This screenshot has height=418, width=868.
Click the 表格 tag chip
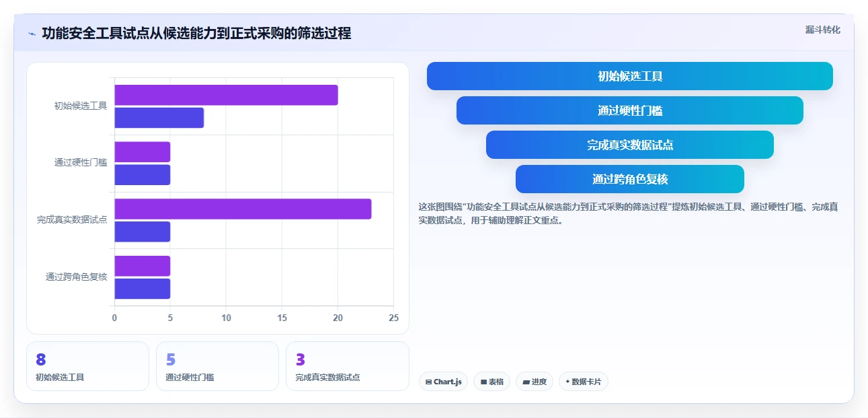tap(491, 382)
